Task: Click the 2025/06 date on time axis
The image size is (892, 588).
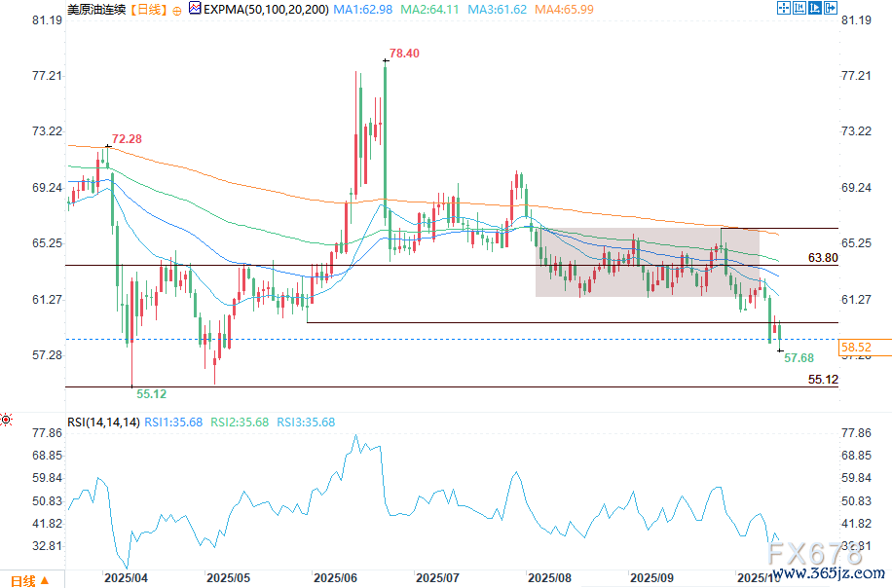Action: pyautogui.click(x=335, y=576)
